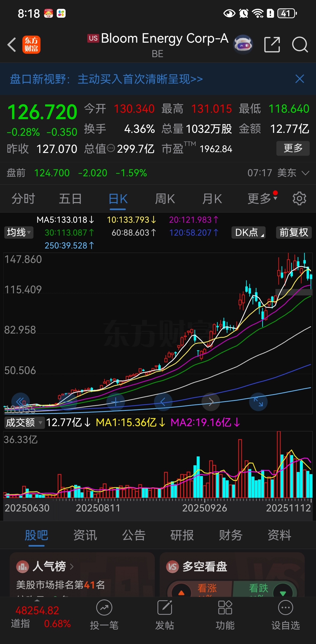316x644 pixels.
Task: Tap the 道指 index ticker
Action: coord(40,617)
